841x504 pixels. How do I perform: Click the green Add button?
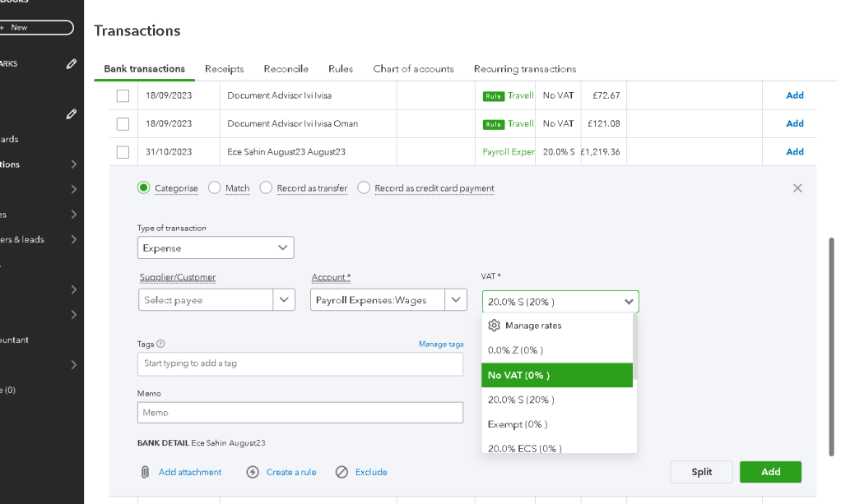(770, 472)
